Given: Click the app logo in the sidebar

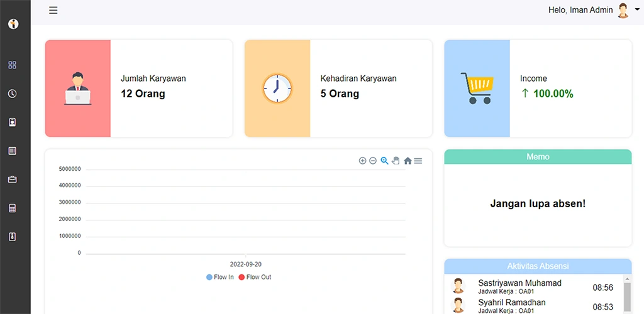Looking at the screenshot, I should coord(13,24).
